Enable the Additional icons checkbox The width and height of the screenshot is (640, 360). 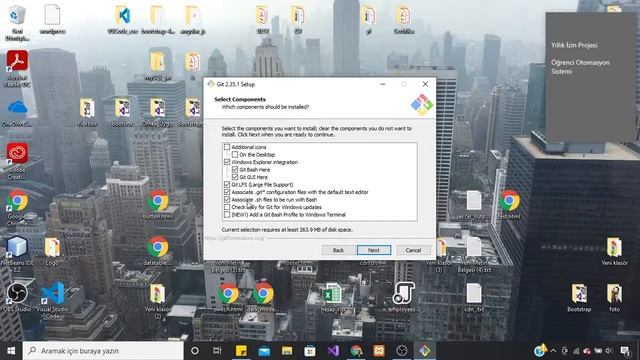pos(227,147)
